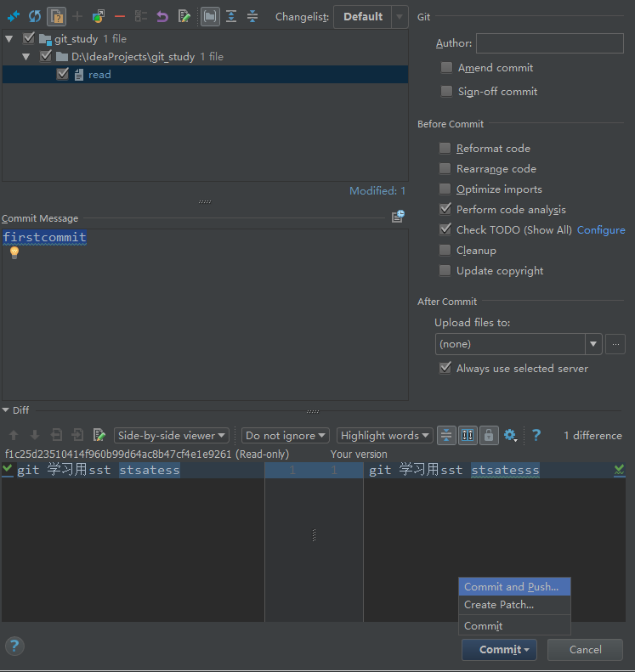Select Create Patch menu item
The image size is (635, 672).
[499, 605]
